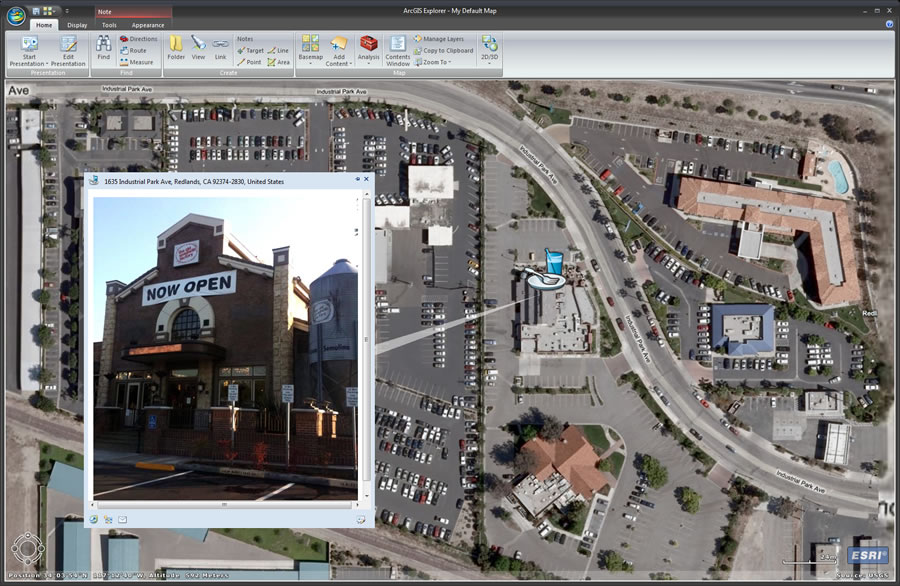900x586 pixels.
Task: Open the help icon at ribbon right
Action: click(x=890, y=24)
